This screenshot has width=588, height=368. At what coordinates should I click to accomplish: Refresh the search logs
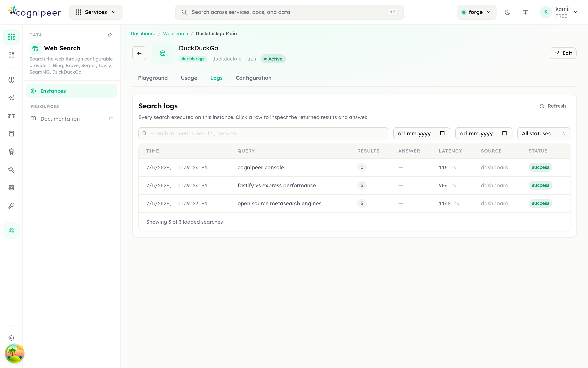pos(552,106)
